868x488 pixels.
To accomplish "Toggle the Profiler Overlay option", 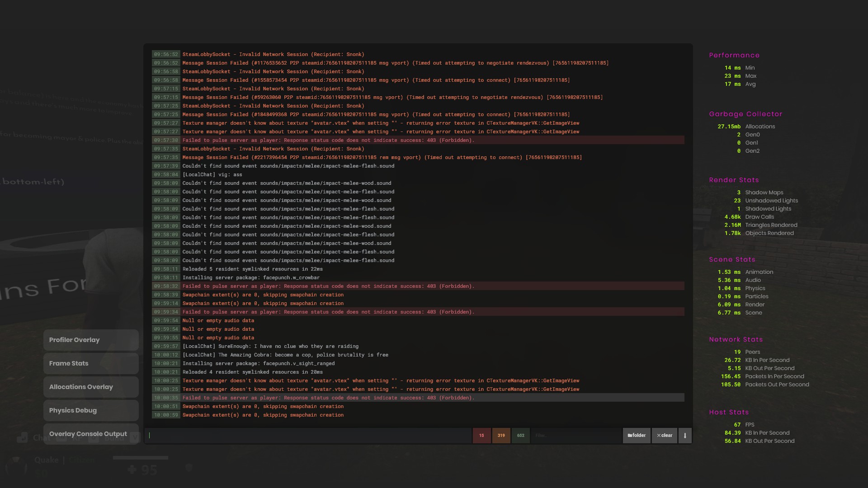I will [91, 340].
